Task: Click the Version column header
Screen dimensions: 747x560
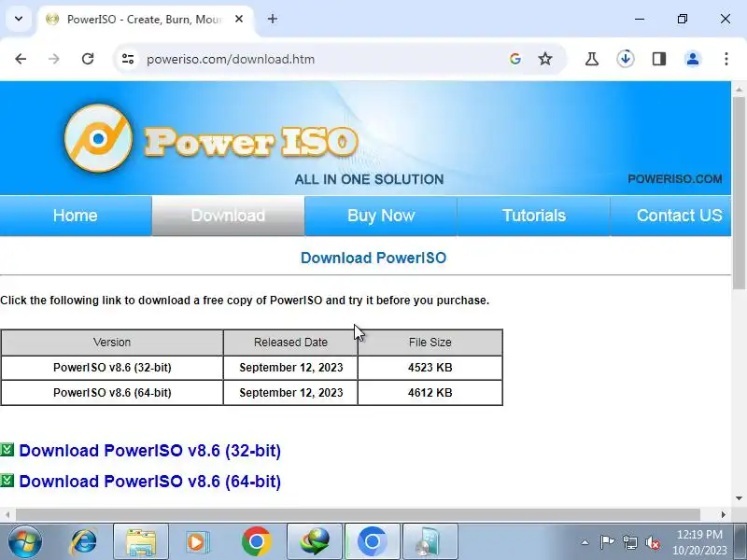Action: [x=112, y=343]
